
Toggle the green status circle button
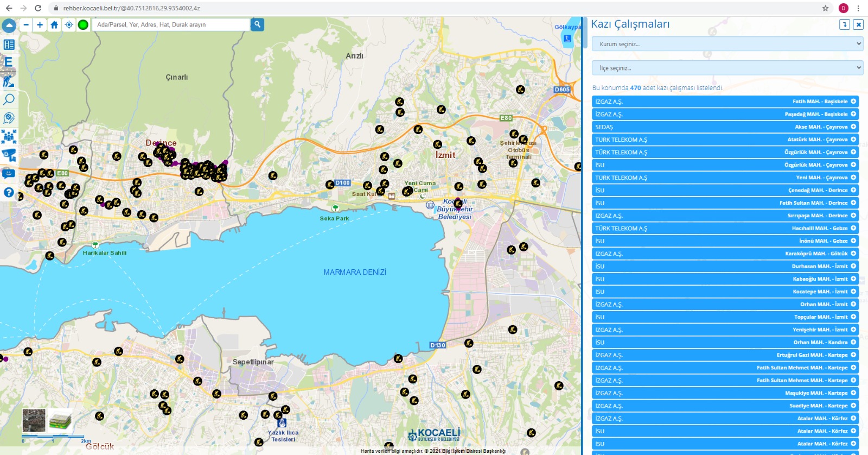(83, 24)
